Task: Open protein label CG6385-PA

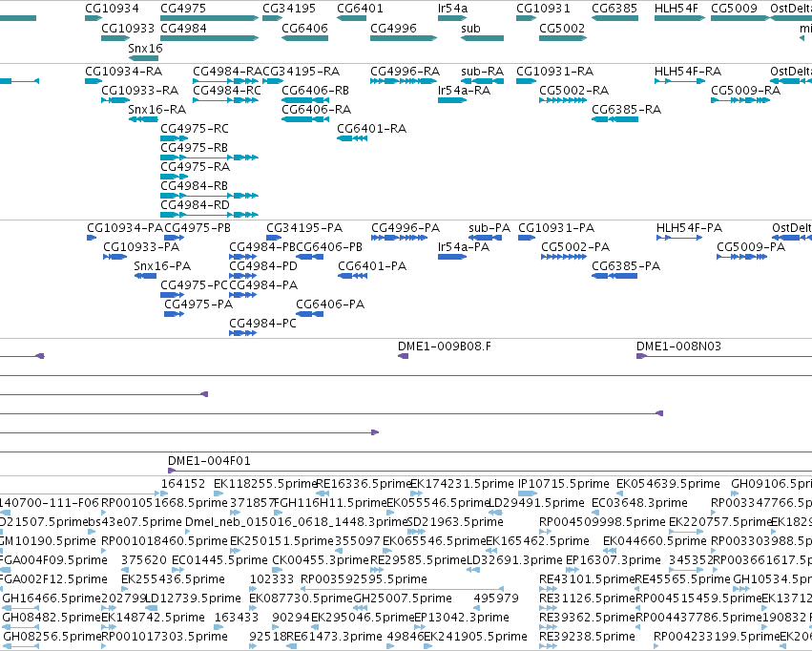Action: point(626,265)
